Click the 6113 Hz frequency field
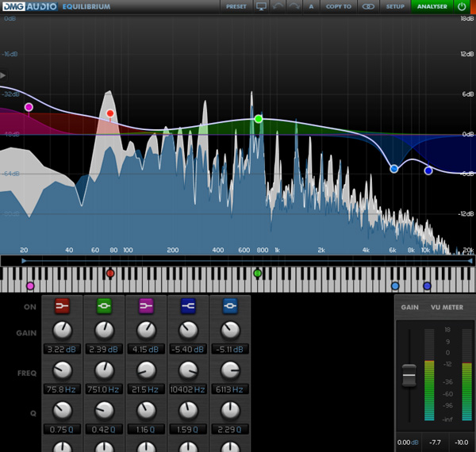 pos(230,389)
